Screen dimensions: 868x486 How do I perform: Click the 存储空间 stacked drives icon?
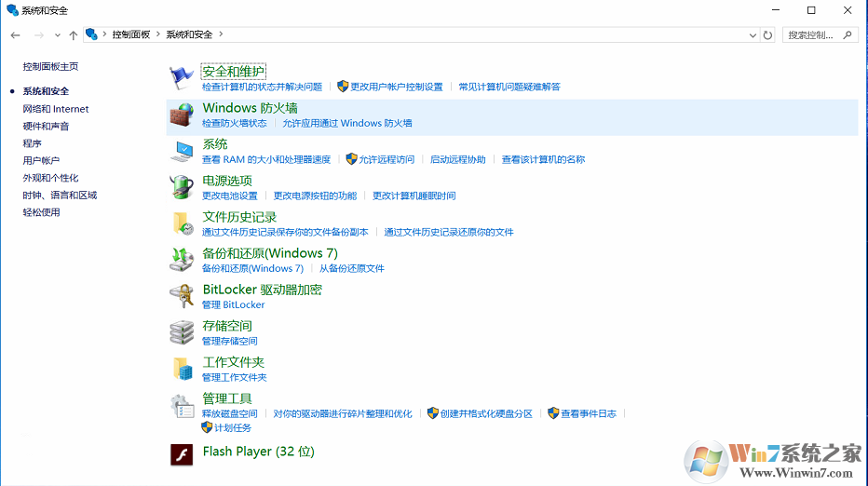(x=181, y=332)
